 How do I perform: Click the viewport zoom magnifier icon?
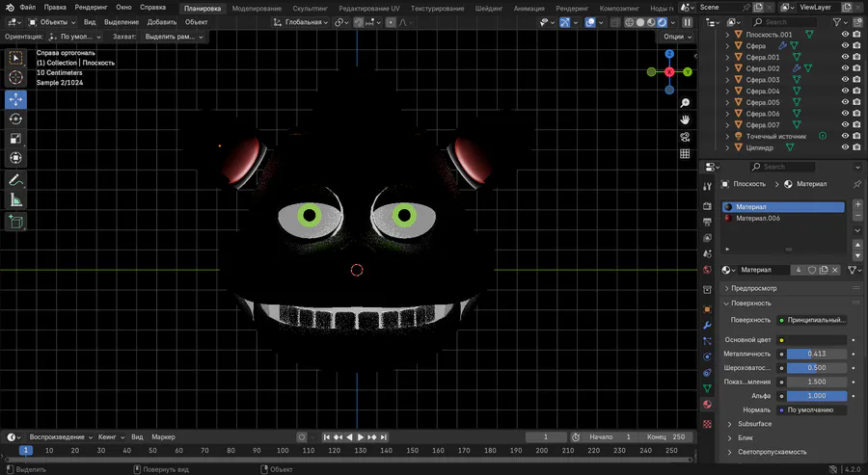[685, 103]
